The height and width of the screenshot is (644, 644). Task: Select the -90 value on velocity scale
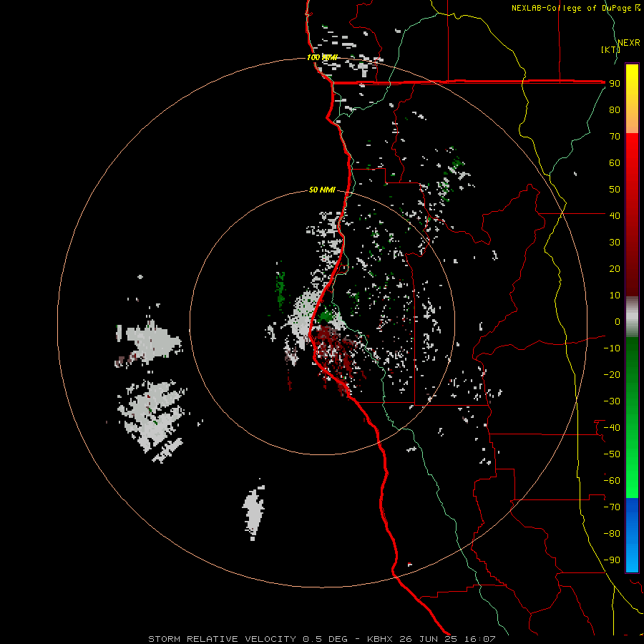(612, 560)
